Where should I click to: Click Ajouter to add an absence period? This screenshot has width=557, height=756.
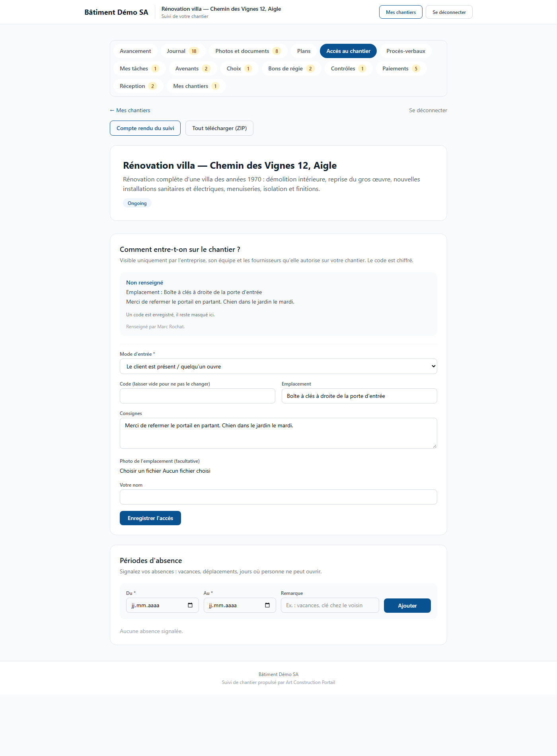[x=407, y=606]
